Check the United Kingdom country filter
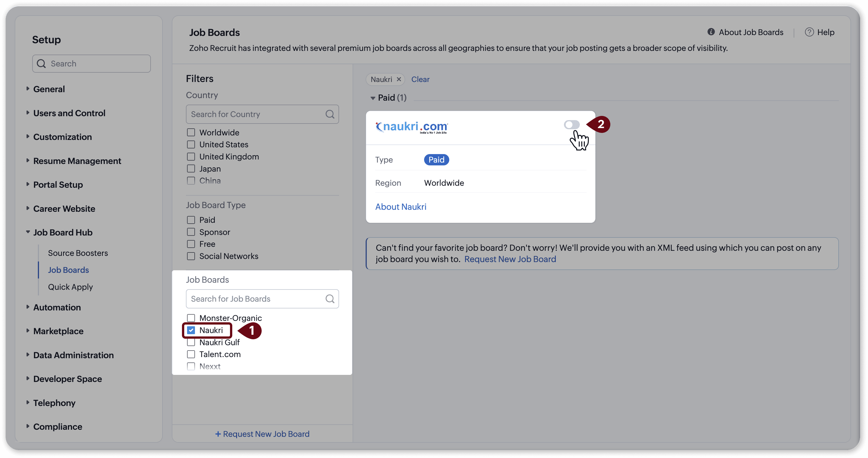 (191, 157)
